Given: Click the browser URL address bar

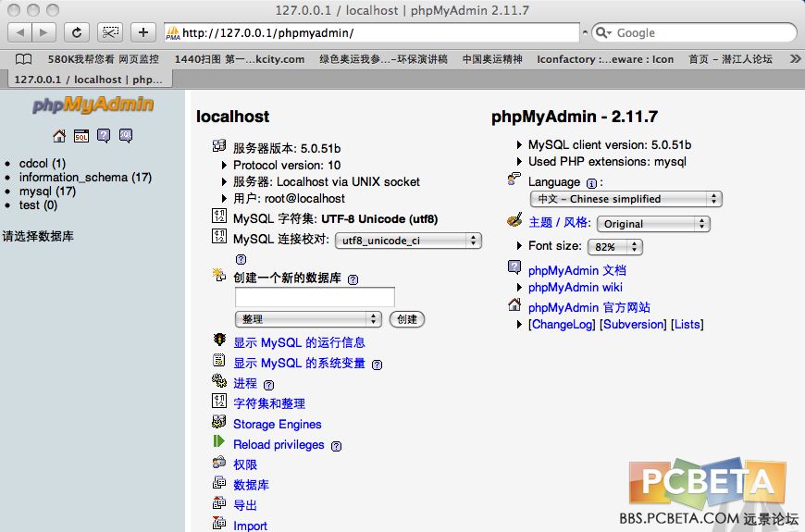Looking at the screenshot, I should tap(372, 33).
